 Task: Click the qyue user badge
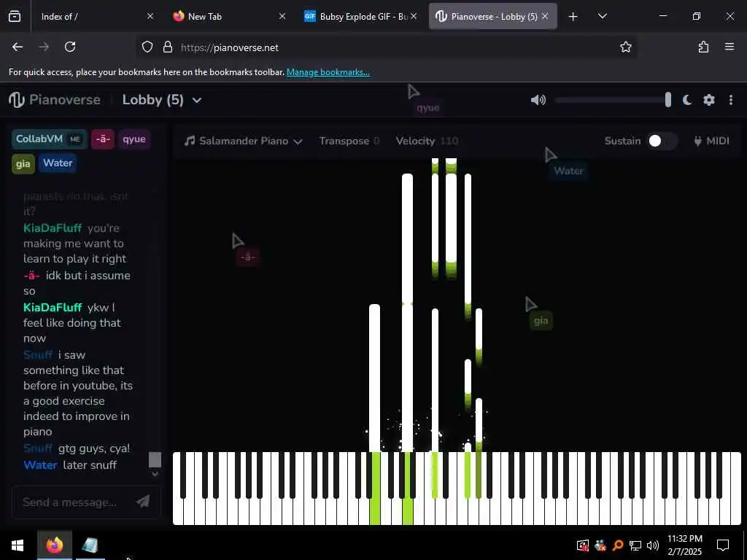click(134, 139)
